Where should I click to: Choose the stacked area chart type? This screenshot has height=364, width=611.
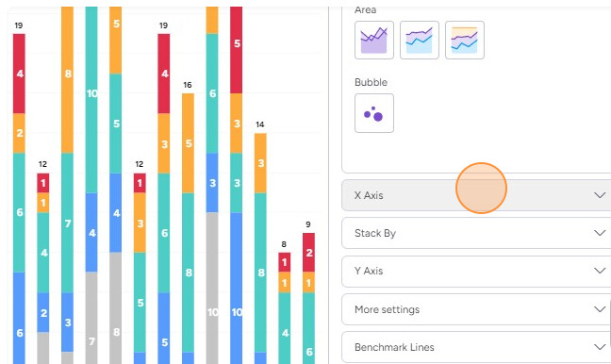tap(420, 41)
